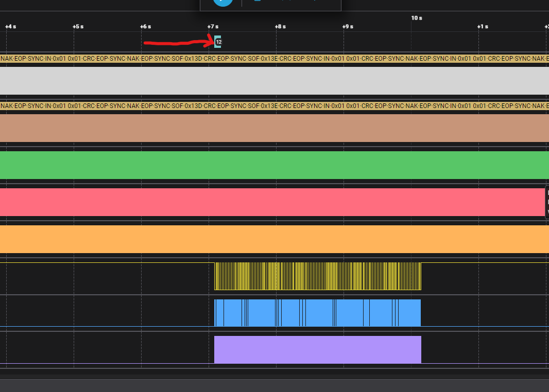
Task: Click the green channel waveform
Action: click(x=274, y=165)
